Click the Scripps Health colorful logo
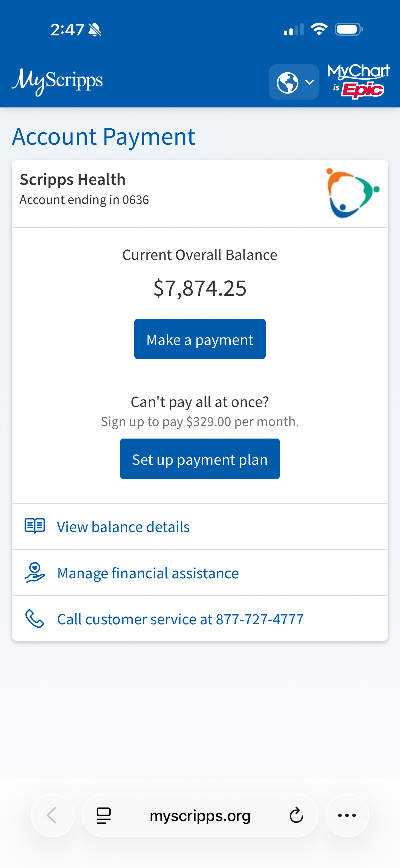400x868 pixels. (x=352, y=193)
